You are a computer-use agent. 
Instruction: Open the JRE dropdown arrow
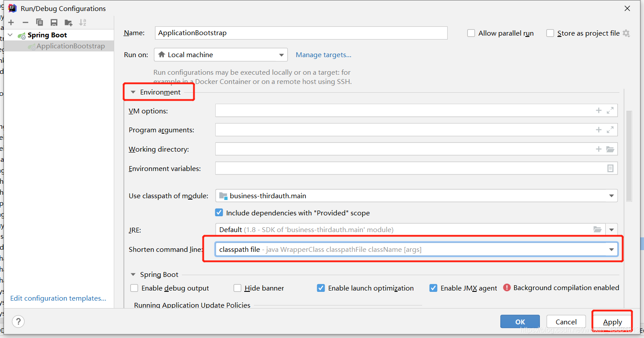[611, 229]
